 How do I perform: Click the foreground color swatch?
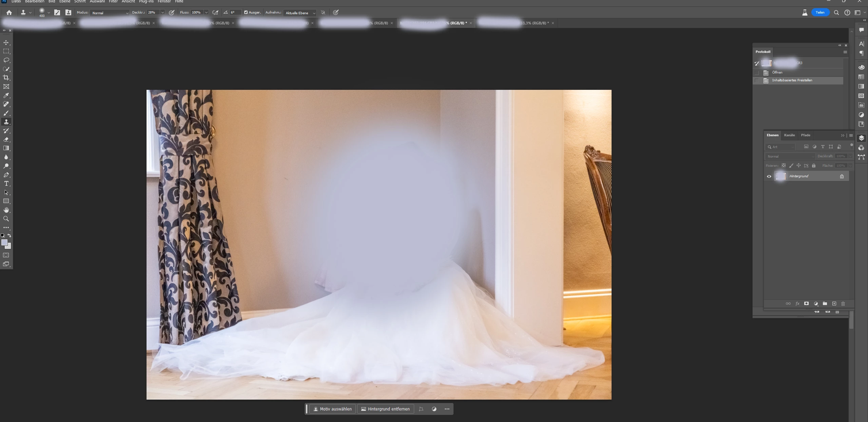[x=4, y=242]
